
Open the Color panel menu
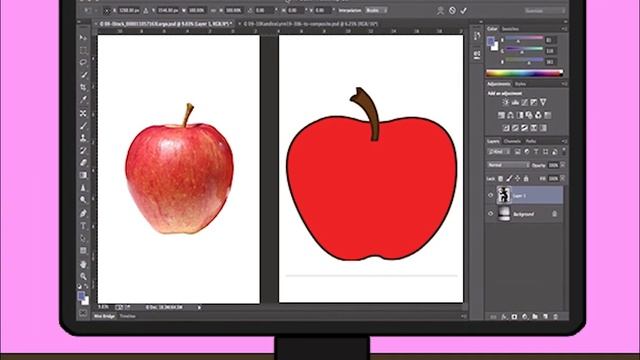(x=564, y=29)
